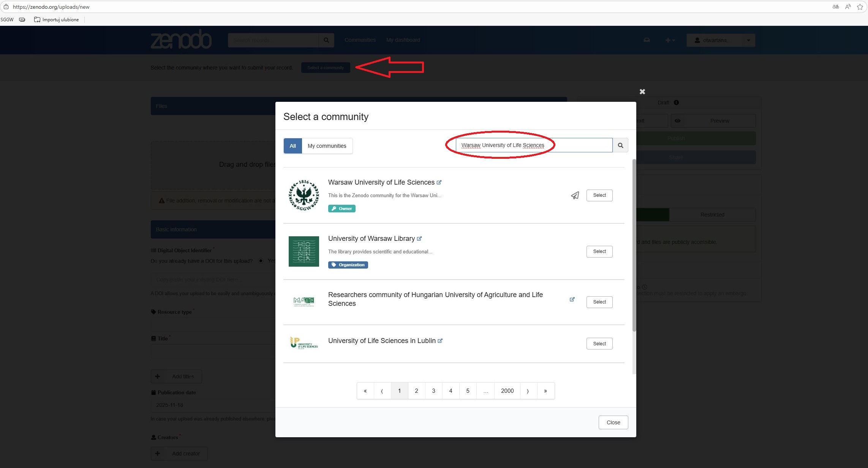Switch to the All communities filter
The image size is (868, 468).
292,146
